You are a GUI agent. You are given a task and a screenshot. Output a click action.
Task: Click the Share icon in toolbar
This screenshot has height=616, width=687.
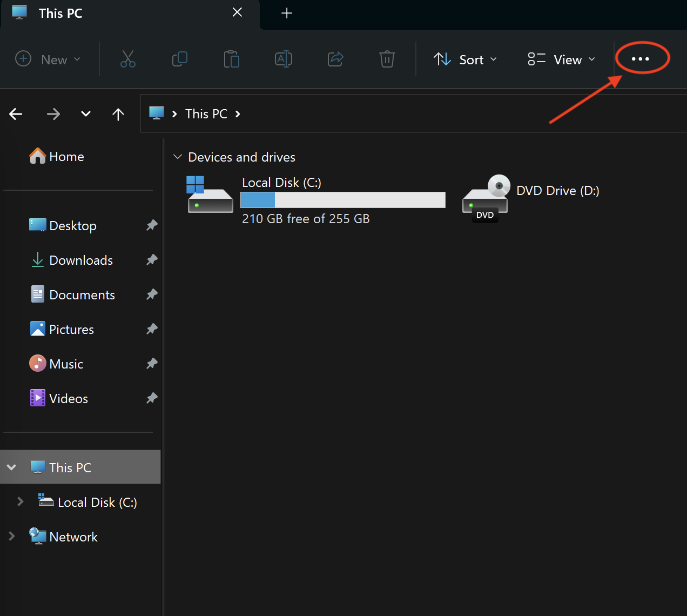(x=335, y=59)
